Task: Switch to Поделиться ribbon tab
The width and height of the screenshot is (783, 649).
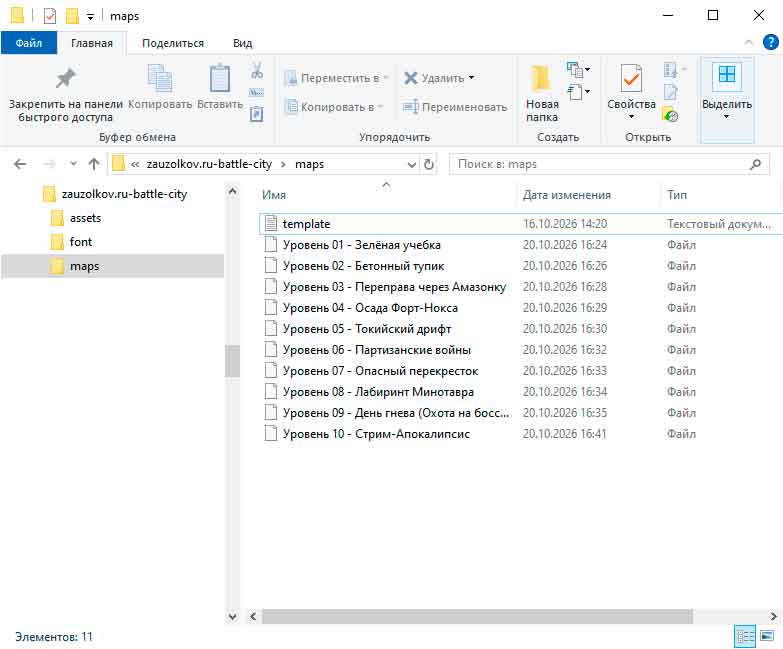Action: tap(173, 43)
